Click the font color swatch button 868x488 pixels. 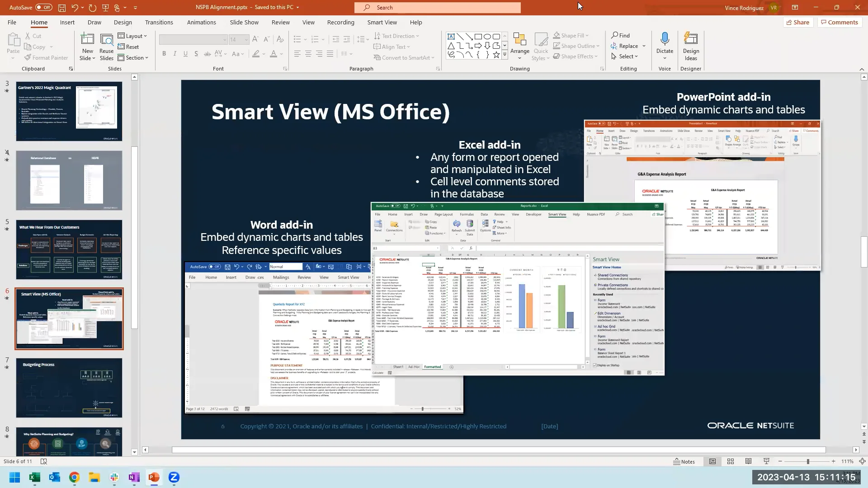coord(274,54)
